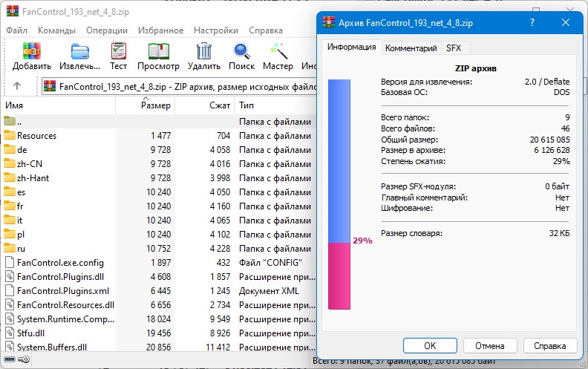Click the Resources folder icon
This screenshot has height=369, width=588.
pos(10,135)
